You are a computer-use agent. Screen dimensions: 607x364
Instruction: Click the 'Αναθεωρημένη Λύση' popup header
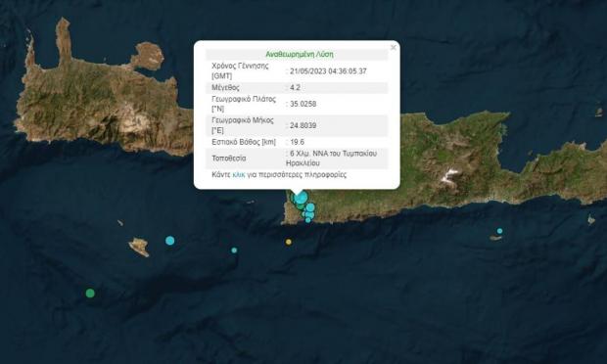click(300, 54)
